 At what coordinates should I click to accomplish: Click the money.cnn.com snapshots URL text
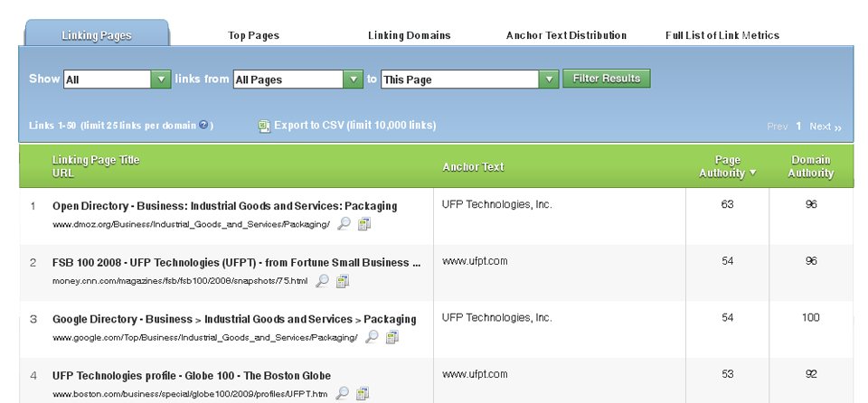coord(180,281)
